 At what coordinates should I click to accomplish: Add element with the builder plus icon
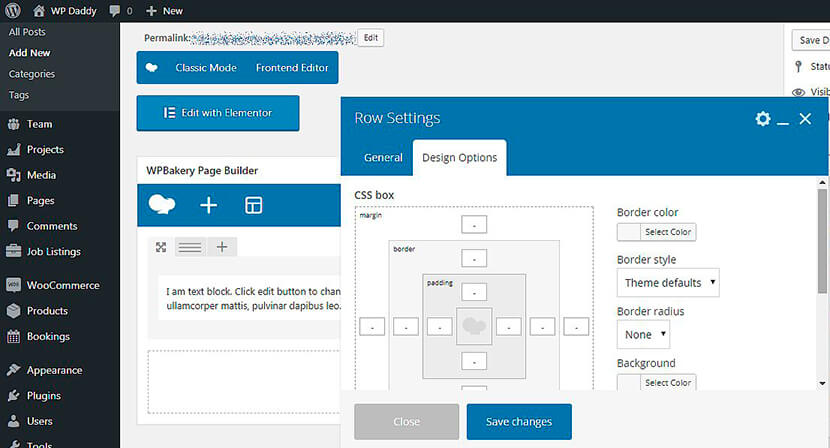pos(209,205)
